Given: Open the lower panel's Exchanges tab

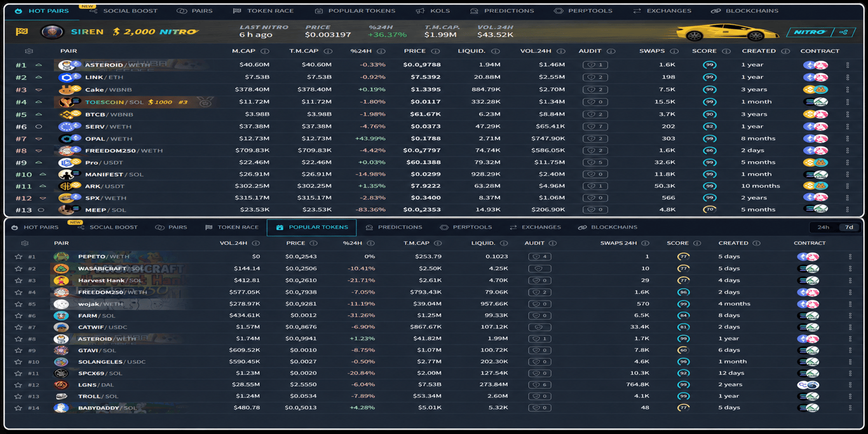Looking at the screenshot, I should pyautogui.click(x=535, y=227).
